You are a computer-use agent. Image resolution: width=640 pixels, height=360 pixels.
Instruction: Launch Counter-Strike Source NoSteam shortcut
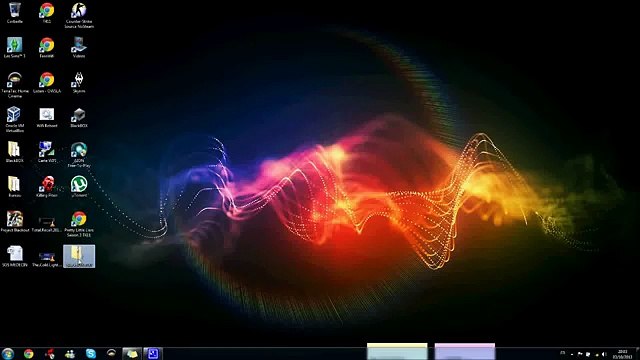pos(79,16)
